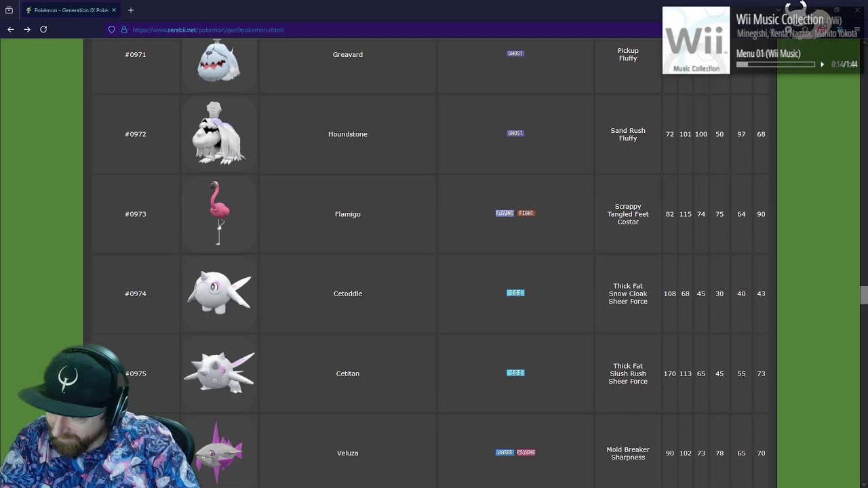Click Veluza's Attack stat value 102
Screen dimensions: 868x488
click(x=686, y=453)
